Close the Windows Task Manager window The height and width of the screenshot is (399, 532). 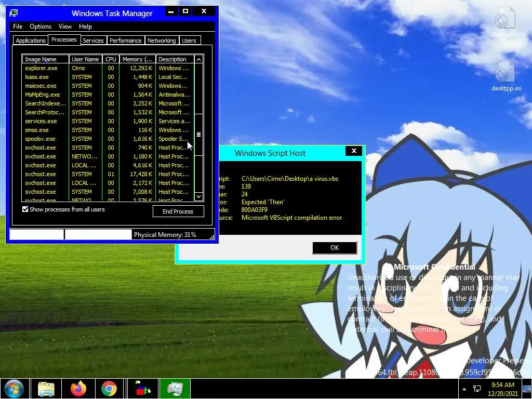tap(204, 11)
